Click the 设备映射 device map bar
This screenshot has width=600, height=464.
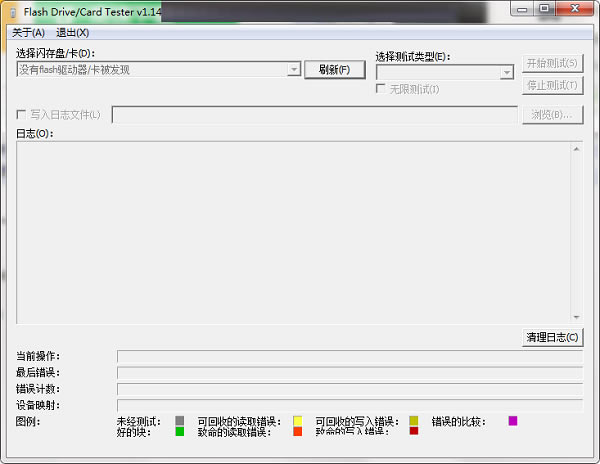(x=350, y=405)
